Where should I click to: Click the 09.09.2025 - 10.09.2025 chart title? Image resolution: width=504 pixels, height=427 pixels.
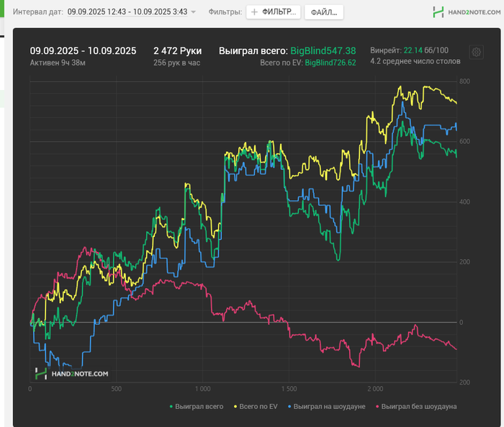coord(83,51)
